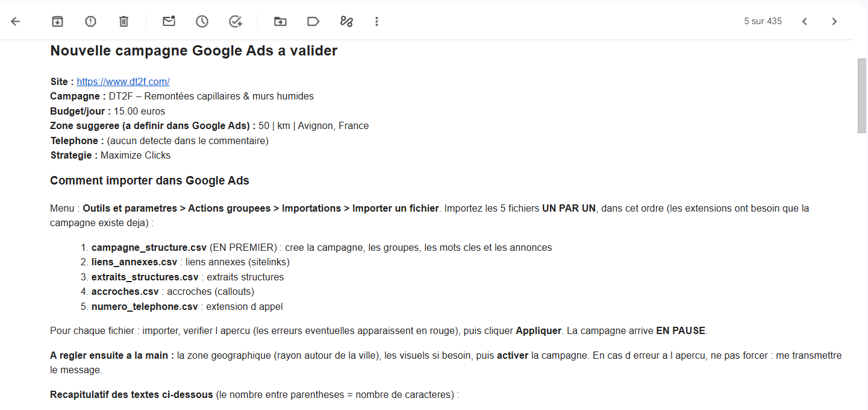Go to the older email arrow
This screenshot has height=410, width=868.
point(834,21)
